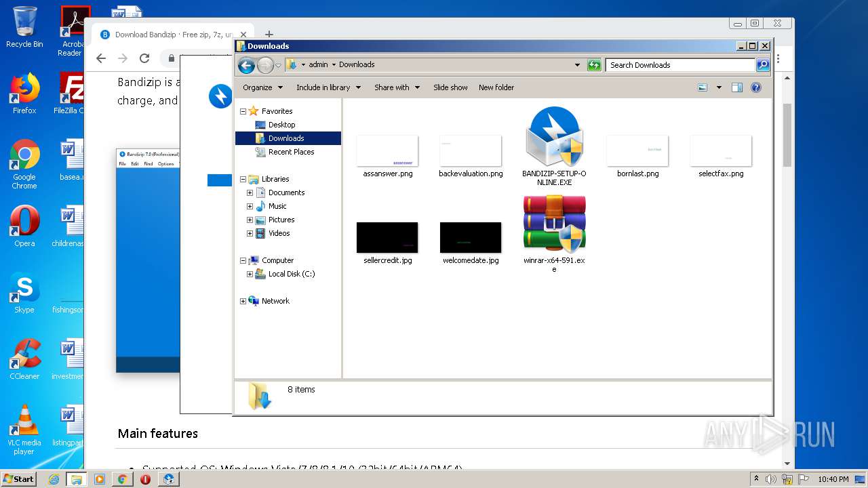Collapse Favorites tree section
Screen dimensions: 868x488
coord(243,111)
